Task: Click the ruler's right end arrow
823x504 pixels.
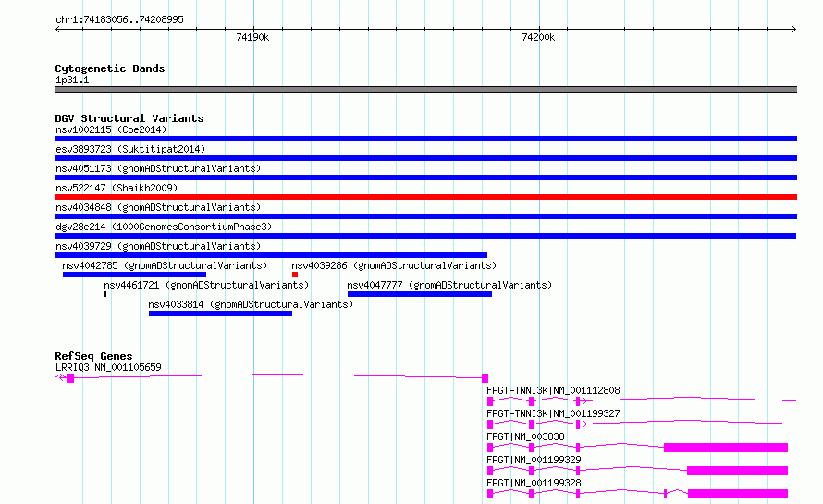Action: click(x=794, y=30)
